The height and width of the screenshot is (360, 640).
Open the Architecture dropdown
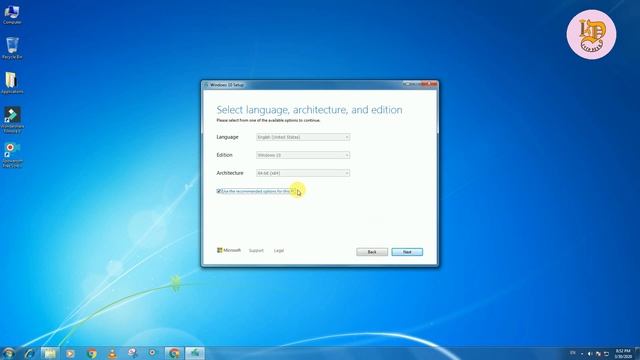303,173
